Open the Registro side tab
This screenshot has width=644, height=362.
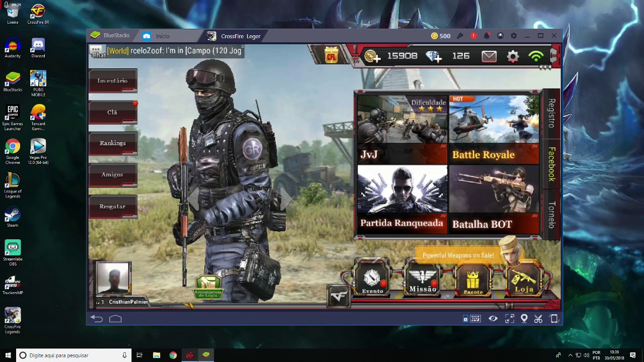(x=551, y=114)
